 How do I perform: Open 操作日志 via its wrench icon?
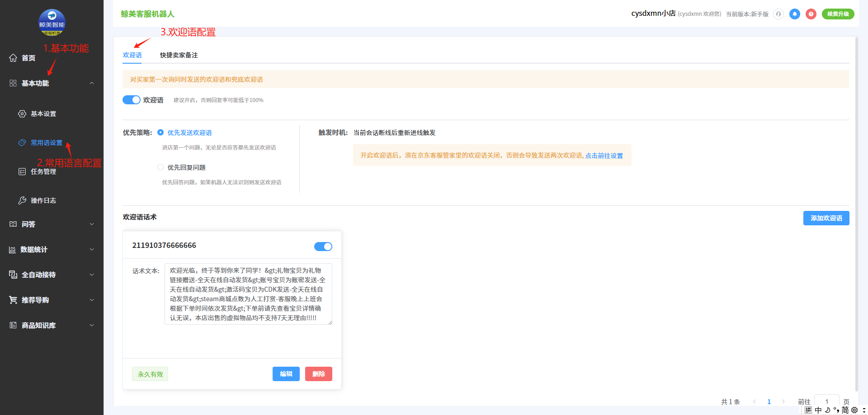(x=22, y=201)
